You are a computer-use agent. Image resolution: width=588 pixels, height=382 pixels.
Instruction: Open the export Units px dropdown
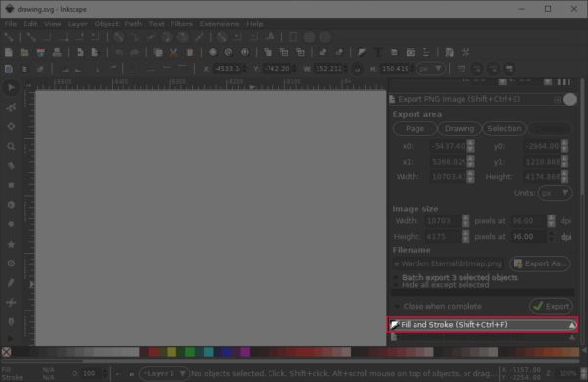point(555,193)
